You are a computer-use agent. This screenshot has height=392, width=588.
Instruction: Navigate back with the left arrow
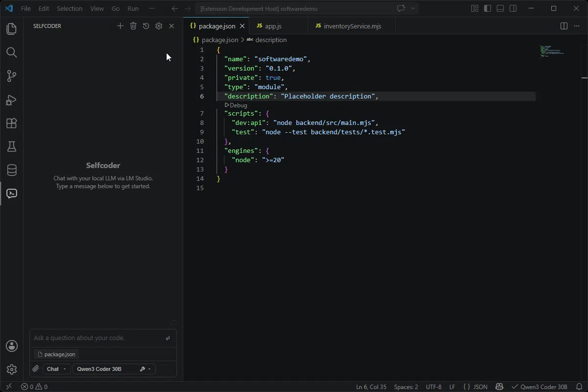pos(175,8)
